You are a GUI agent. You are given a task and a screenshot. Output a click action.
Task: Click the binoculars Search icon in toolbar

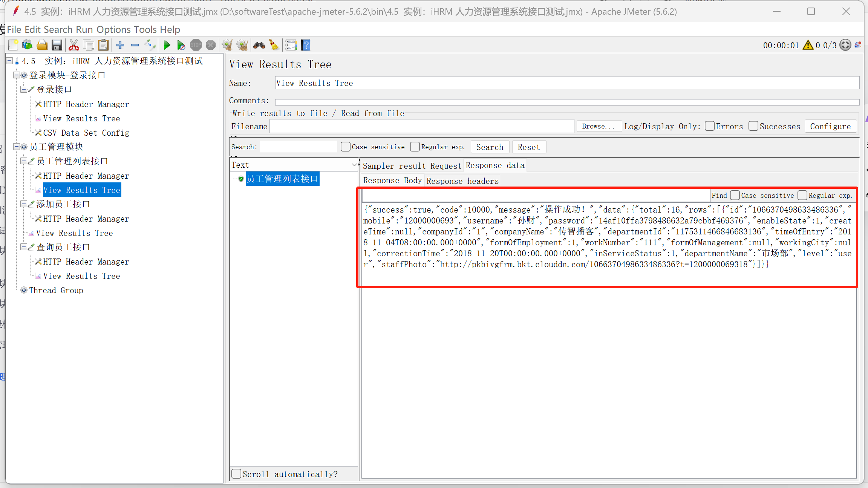[259, 45]
